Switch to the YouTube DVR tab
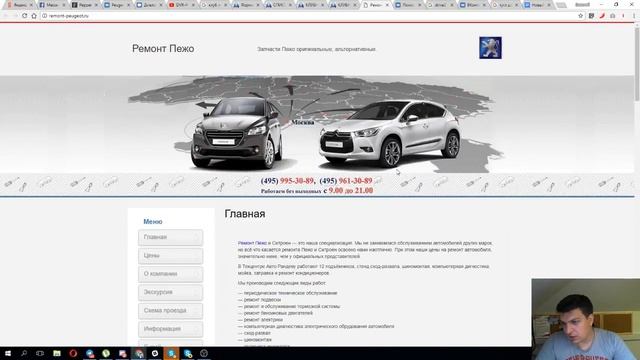The height and width of the screenshot is (360, 640). (180, 5)
